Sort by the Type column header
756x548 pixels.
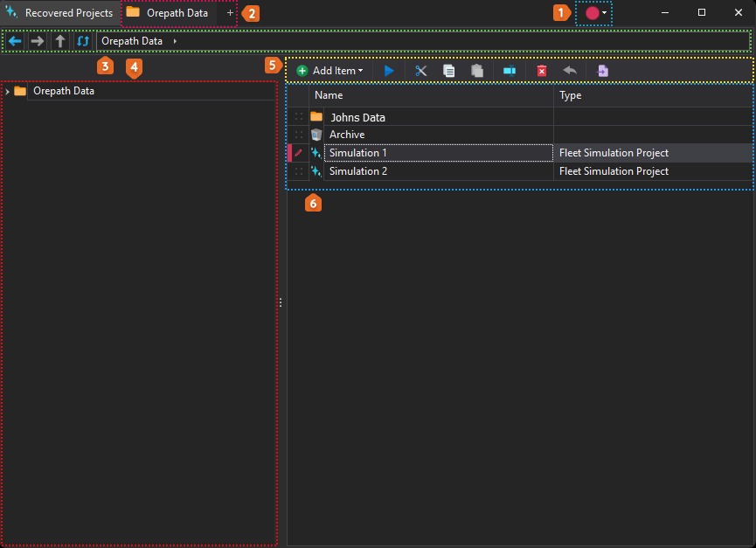[x=570, y=95]
